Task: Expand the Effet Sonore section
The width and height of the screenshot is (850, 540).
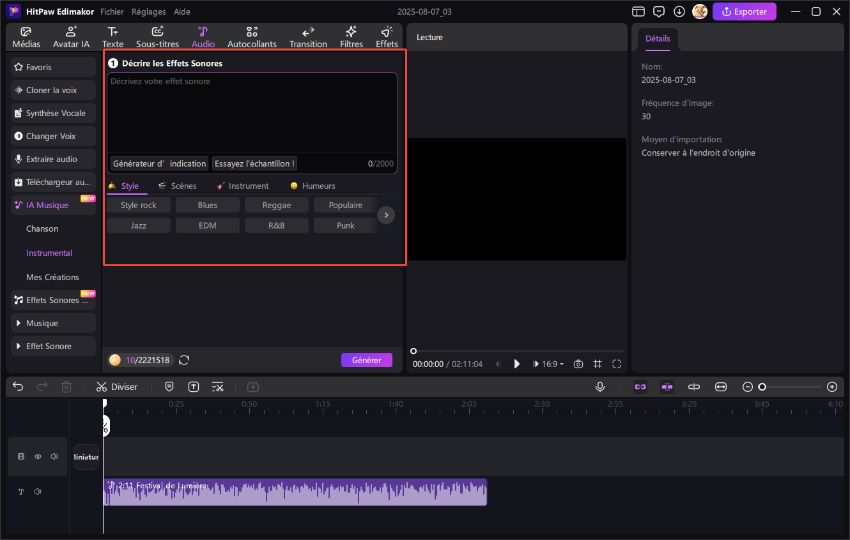Action: point(53,346)
